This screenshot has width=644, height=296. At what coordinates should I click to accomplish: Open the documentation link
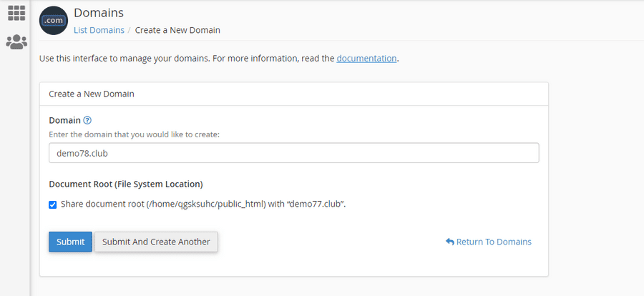(366, 59)
